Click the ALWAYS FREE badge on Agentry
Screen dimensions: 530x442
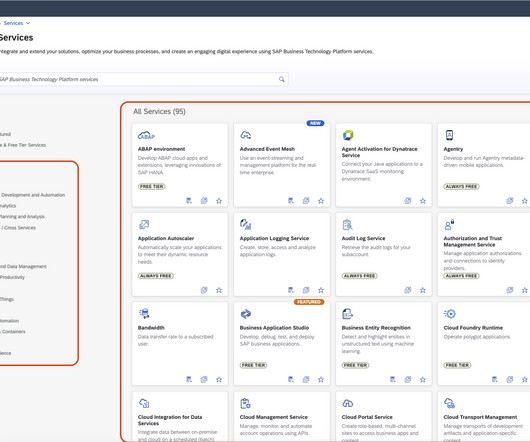tap(461, 187)
